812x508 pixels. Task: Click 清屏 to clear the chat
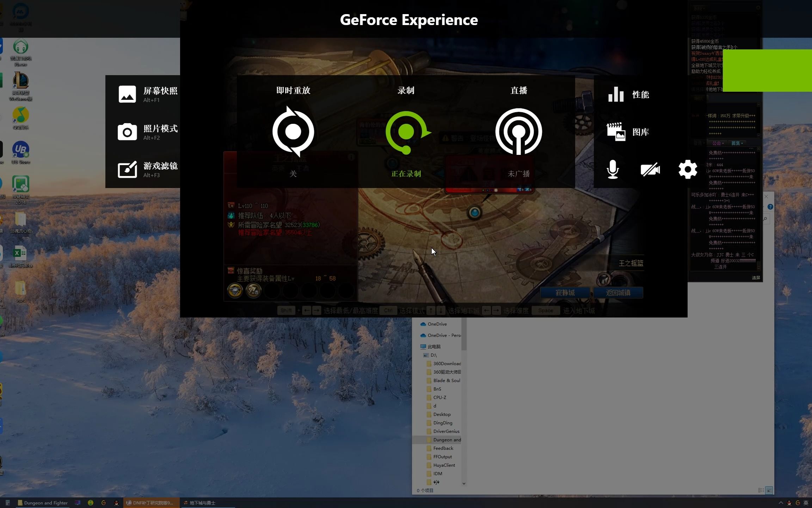coord(756,278)
